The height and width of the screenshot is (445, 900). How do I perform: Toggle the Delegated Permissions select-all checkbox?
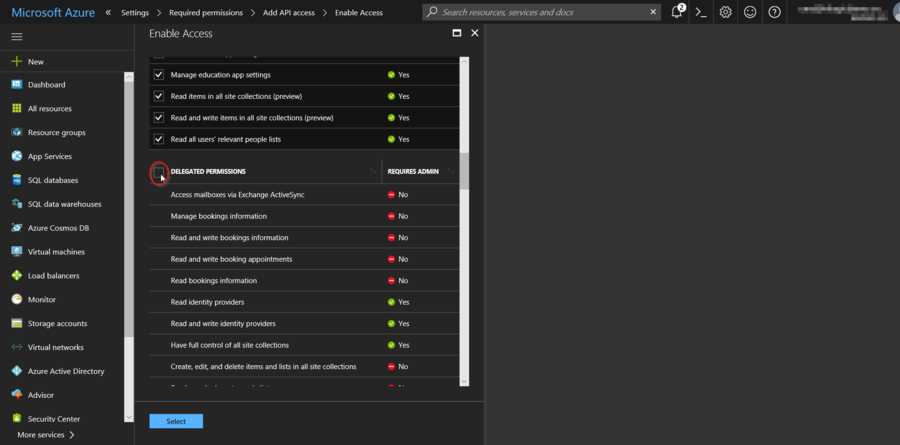coord(158,172)
